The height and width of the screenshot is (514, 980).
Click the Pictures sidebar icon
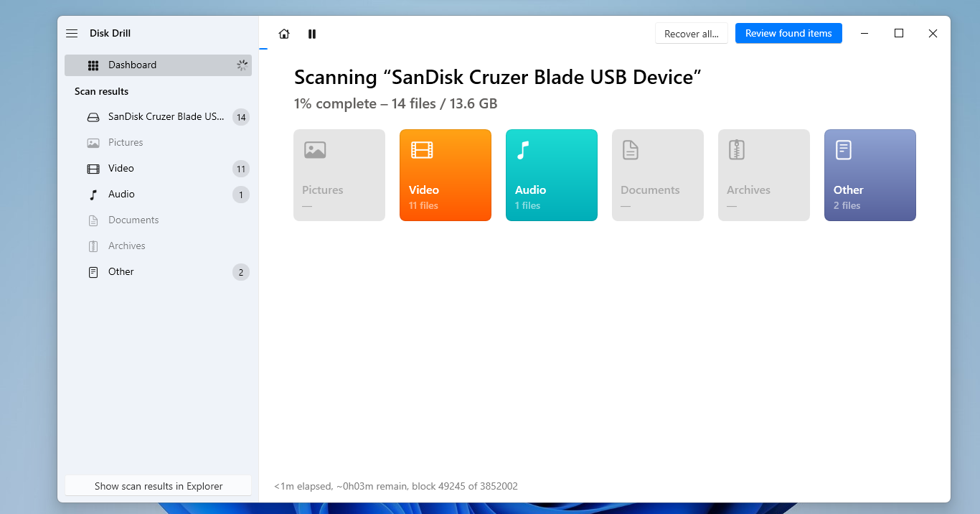pos(93,143)
